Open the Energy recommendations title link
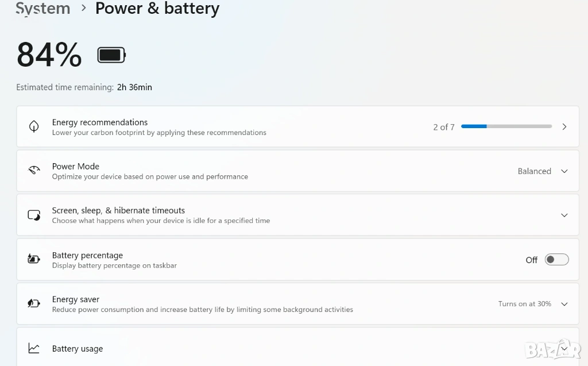The width and height of the screenshot is (588, 366). (x=100, y=122)
